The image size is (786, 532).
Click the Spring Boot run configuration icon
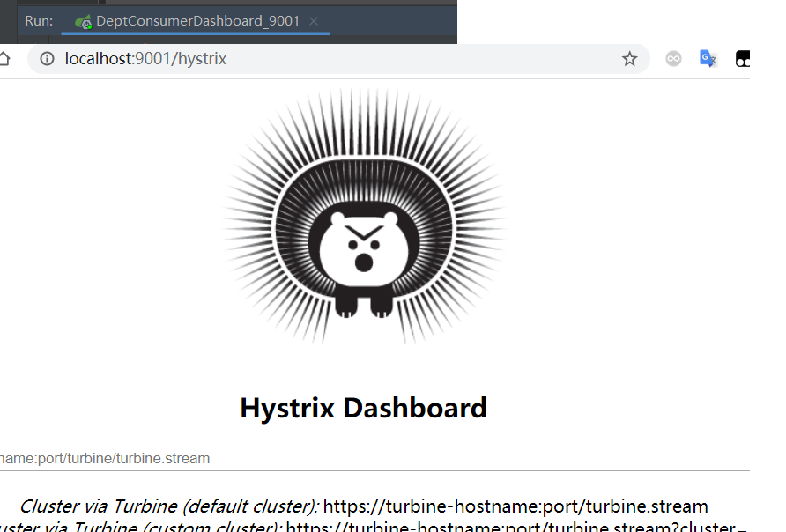pyautogui.click(x=83, y=22)
